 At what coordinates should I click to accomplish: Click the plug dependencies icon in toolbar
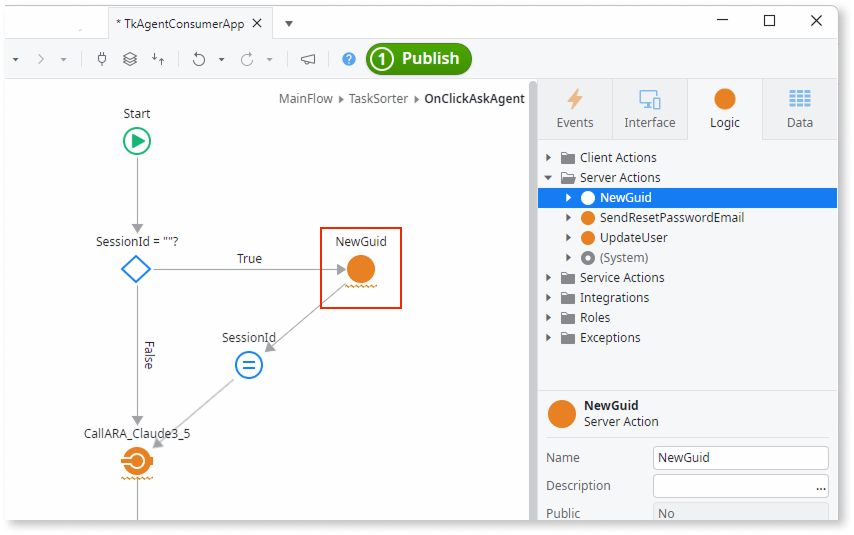pos(101,59)
